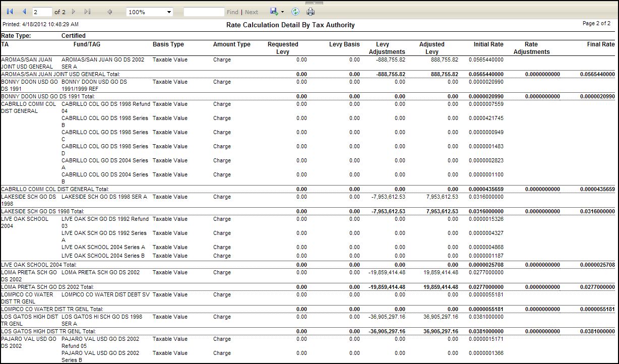
Task: Focus the Find text search box
Action: click(204, 12)
